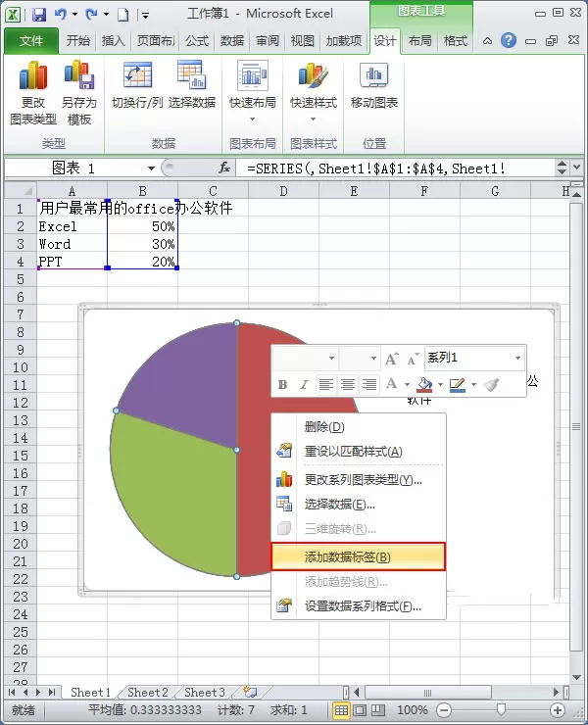Open Select Data (选择数据) in the ribbon
Image resolution: width=588 pixels, height=725 pixels.
192,85
